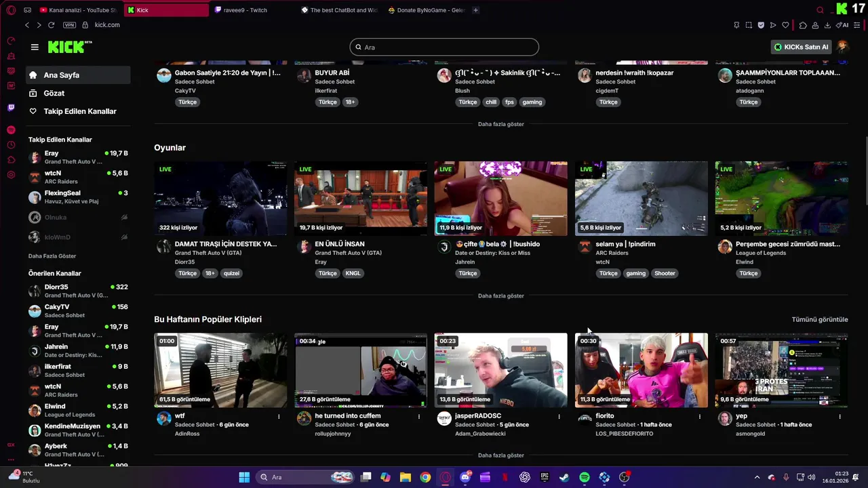Go back with browser back arrow
This screenshot has height=488, width=868.
tap(27, 25)
